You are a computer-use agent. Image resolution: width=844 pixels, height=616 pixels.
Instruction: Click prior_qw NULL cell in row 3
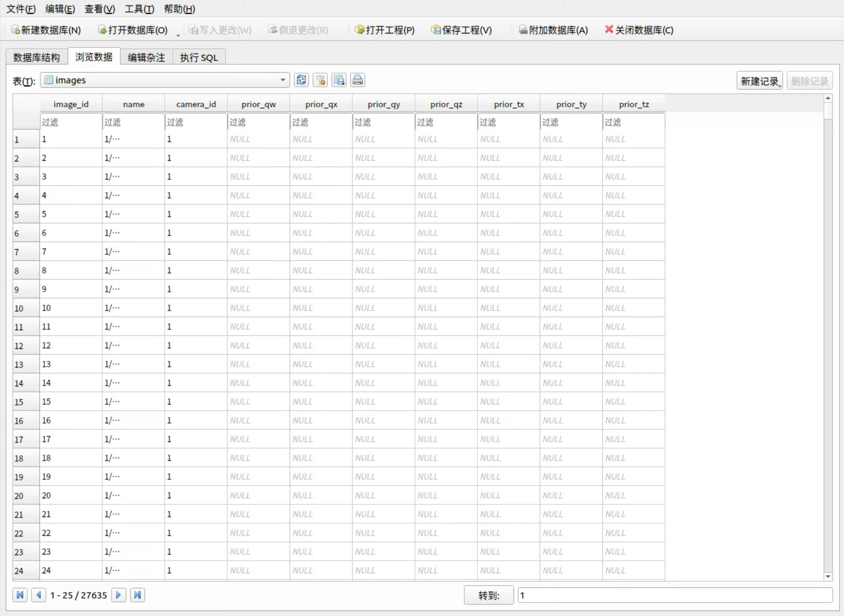pos(259,176)
